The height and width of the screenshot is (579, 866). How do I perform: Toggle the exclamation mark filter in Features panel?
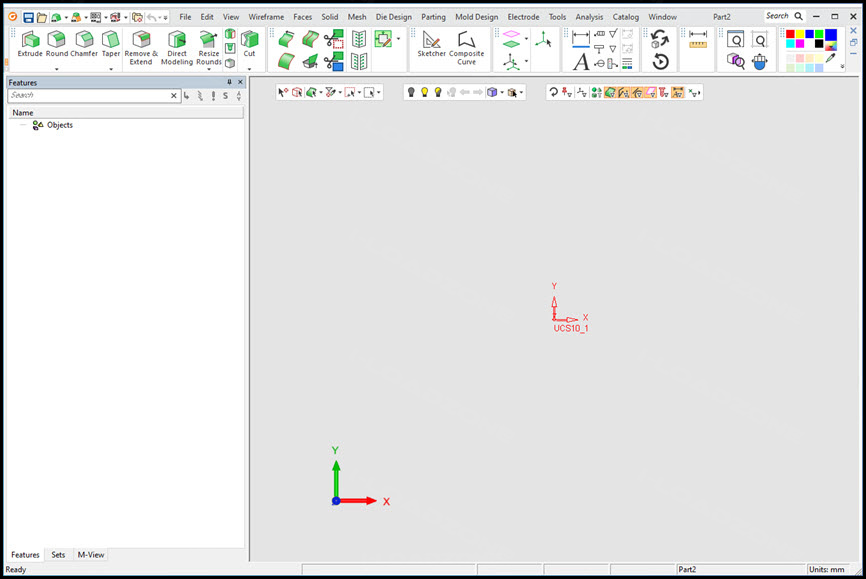(213, 96)
